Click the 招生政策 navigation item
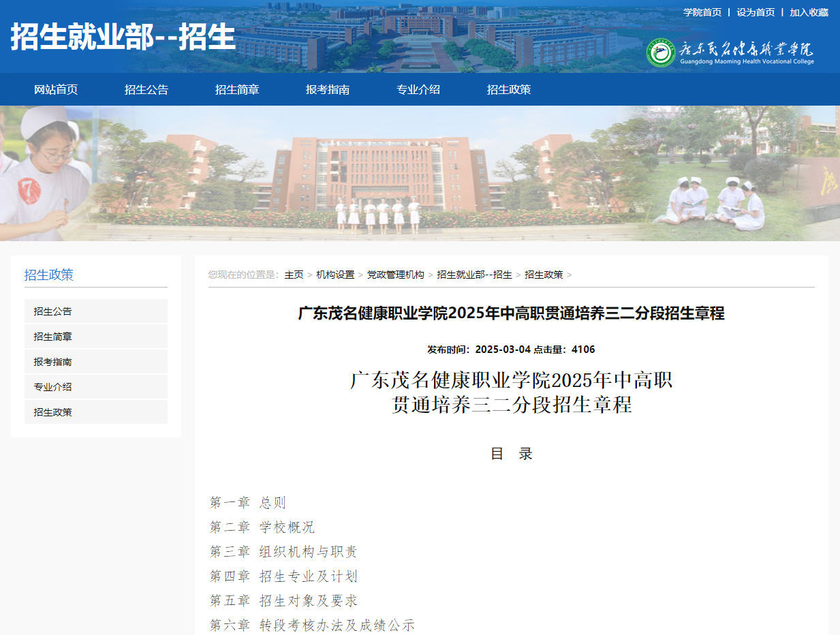 509,89
